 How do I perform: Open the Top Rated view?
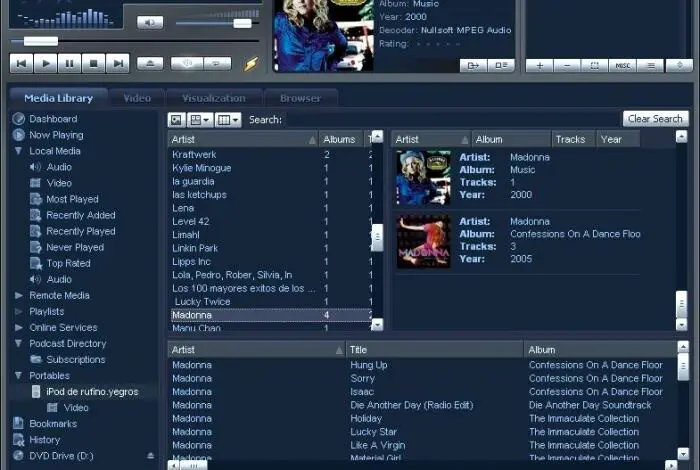tap(68, 263)
